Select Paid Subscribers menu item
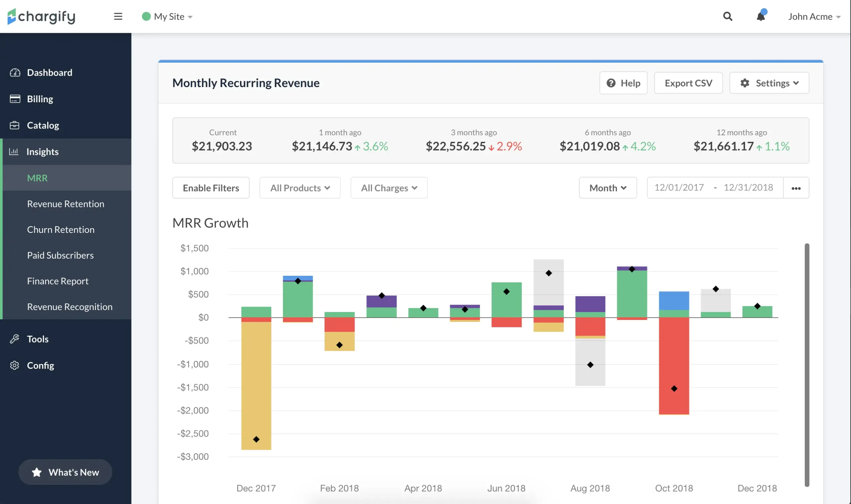 [x=60, y=255]
